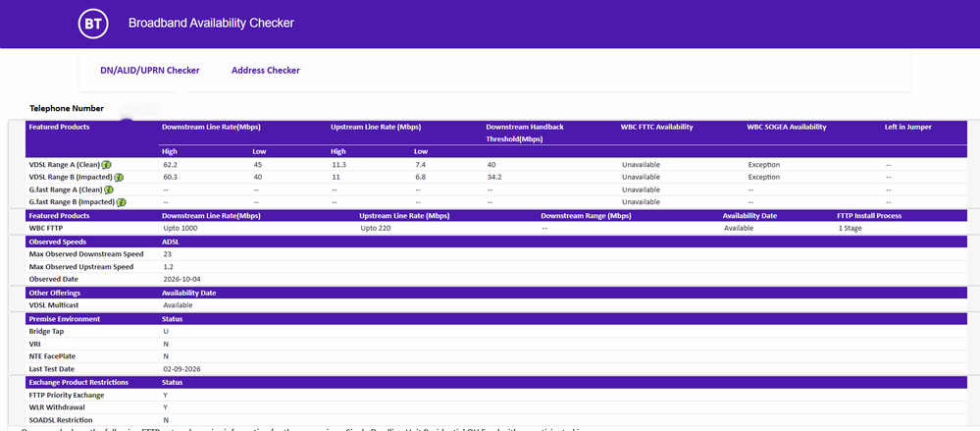
Task: Click 'Exception' SOGEA value for VDSL Range A
Action: coord(764,165)
